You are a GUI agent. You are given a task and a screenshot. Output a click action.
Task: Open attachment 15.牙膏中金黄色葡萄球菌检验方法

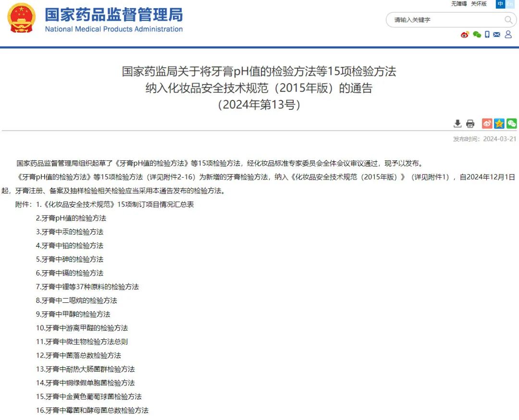click(x=89, y=396)
